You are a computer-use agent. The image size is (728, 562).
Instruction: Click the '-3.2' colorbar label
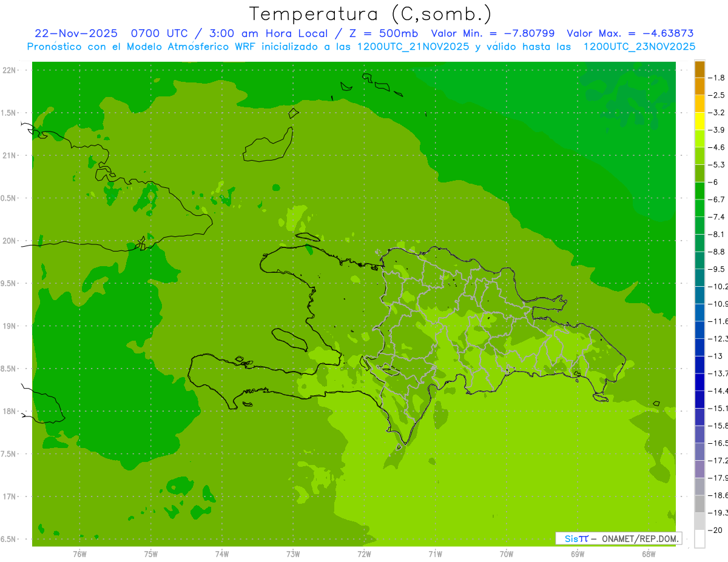(x=716, y=112)
